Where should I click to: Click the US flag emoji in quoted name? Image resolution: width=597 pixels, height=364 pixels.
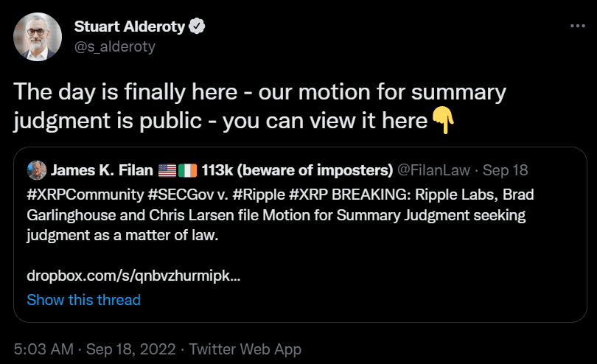tap(168, 171)
